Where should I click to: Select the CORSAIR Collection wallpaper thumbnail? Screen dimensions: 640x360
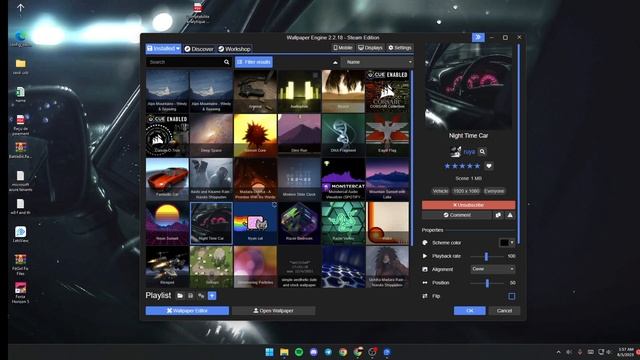pyautogui.click(x=387, y=91)
